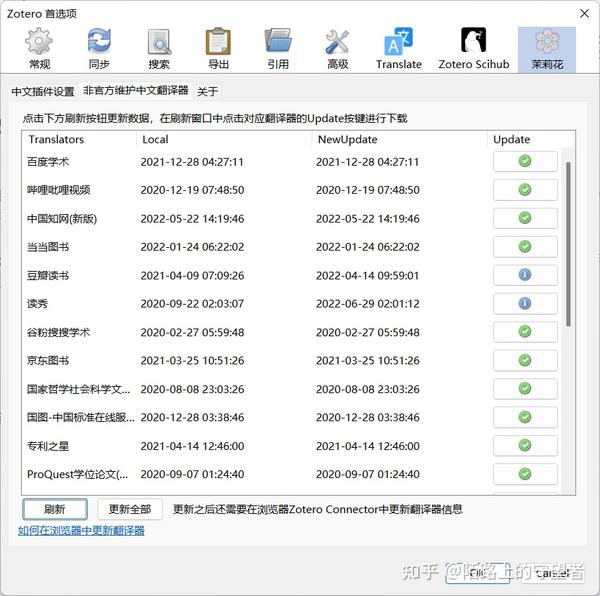The height and width of the screenshot is (596, 600).
Task: Close the Zotero 首选项 window
Action: pos(584,13)
